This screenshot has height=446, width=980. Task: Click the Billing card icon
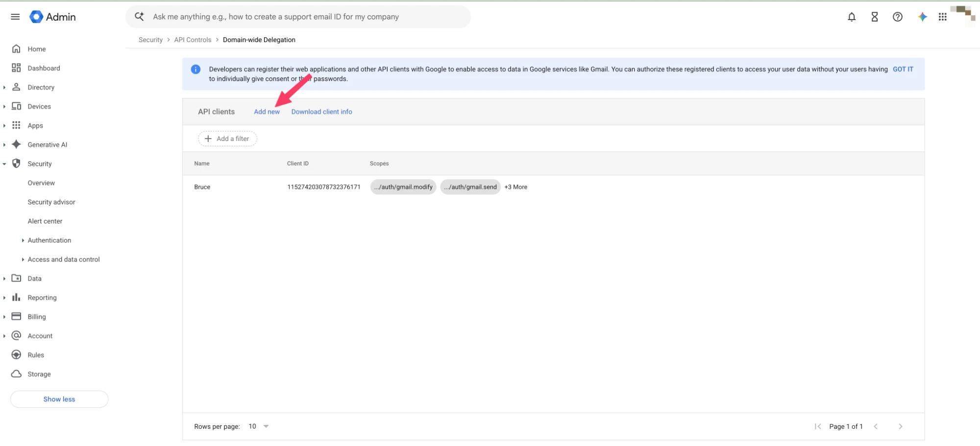(16, 317)
